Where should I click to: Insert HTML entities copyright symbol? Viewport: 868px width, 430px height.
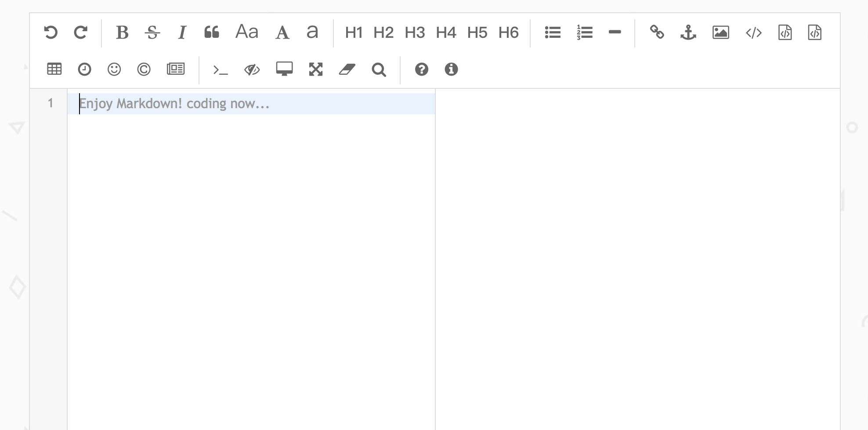point(144,69)
